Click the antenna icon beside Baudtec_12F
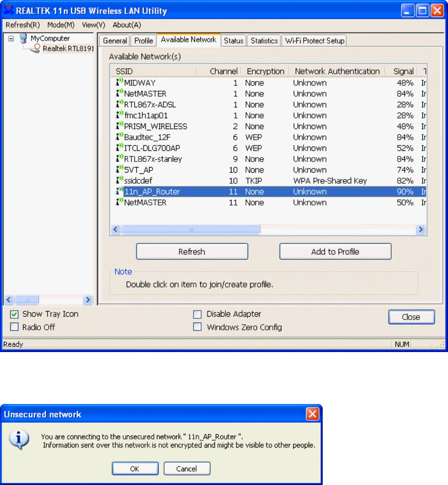The height and width of the screenshot is (485, 448). coord(119,136)
